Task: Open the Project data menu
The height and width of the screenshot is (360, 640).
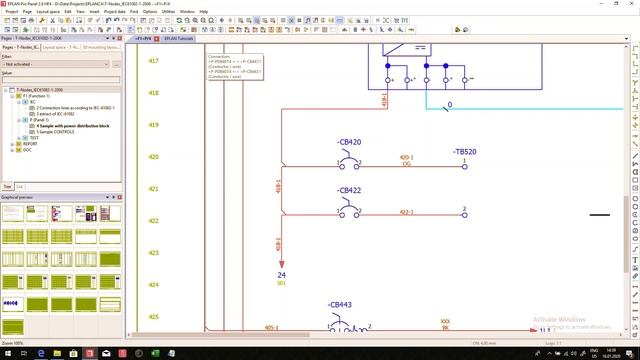Action: [115, 11]
